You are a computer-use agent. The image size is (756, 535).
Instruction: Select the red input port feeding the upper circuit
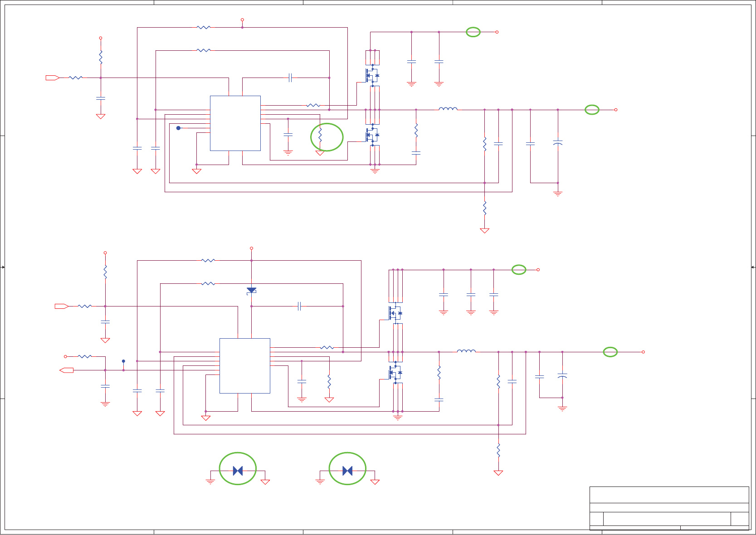point(53,78)
